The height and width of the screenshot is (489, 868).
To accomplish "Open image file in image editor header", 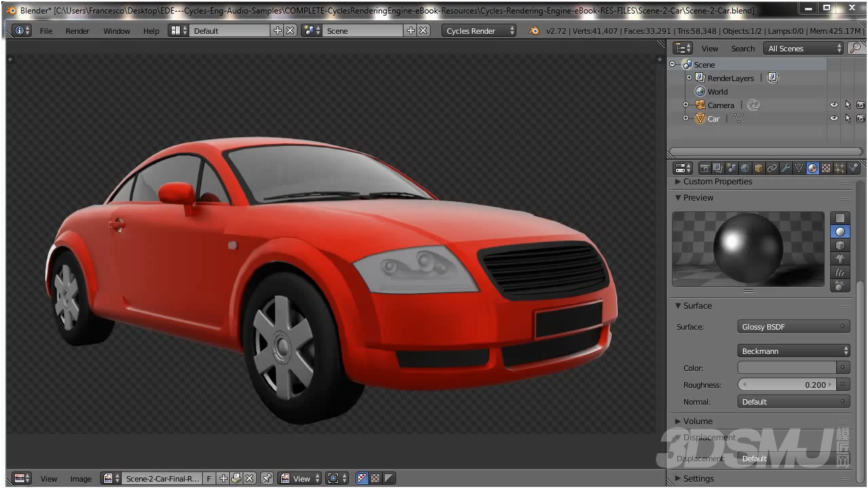I will tap(236, 478).
